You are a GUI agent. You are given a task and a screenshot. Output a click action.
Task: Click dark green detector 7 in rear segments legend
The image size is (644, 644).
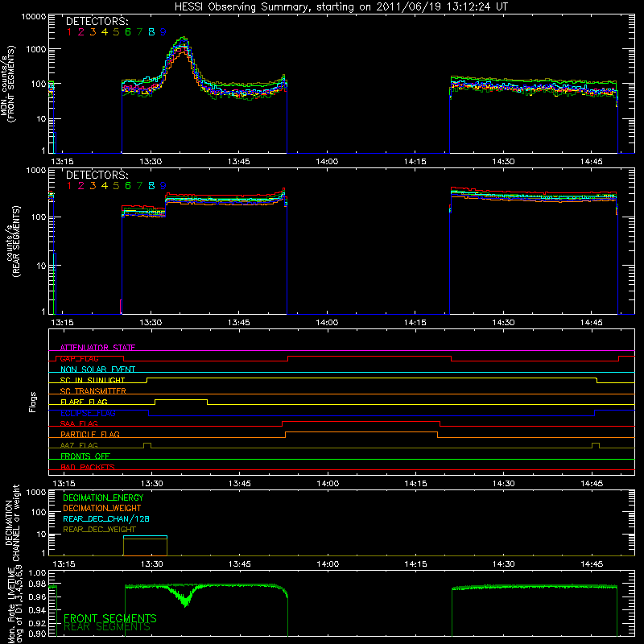click(x=139, y=186)
